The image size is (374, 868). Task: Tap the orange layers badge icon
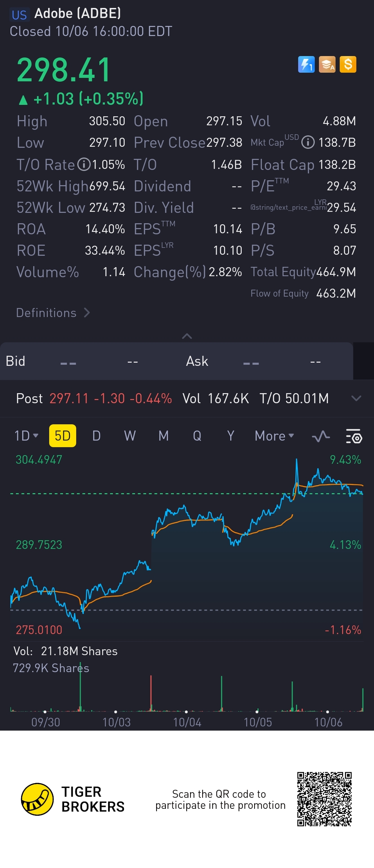point(327,64)
